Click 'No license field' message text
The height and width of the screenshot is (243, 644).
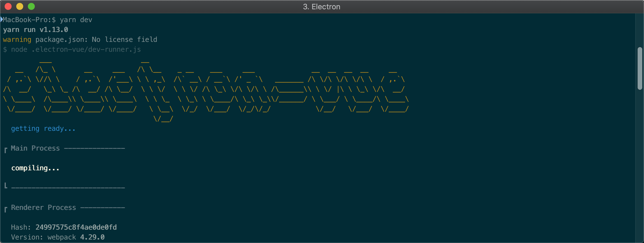[x=124, y=40]
